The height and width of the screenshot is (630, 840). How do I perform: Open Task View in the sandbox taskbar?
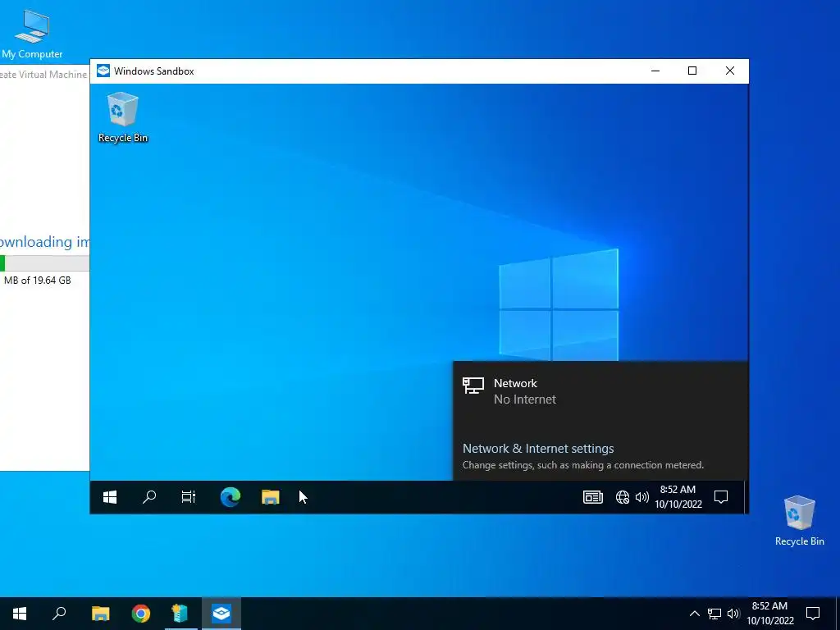click(x=189, y=498)
